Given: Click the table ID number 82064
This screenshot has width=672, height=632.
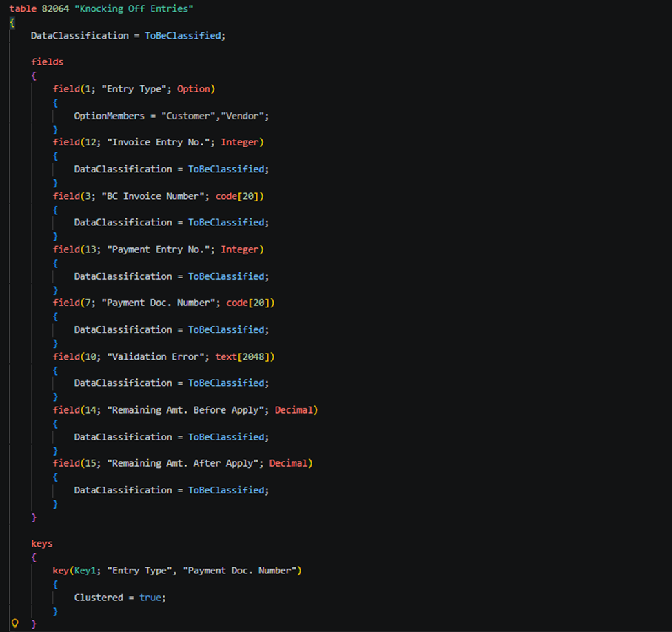Looking at the screenshot, I should click(51, 8).
